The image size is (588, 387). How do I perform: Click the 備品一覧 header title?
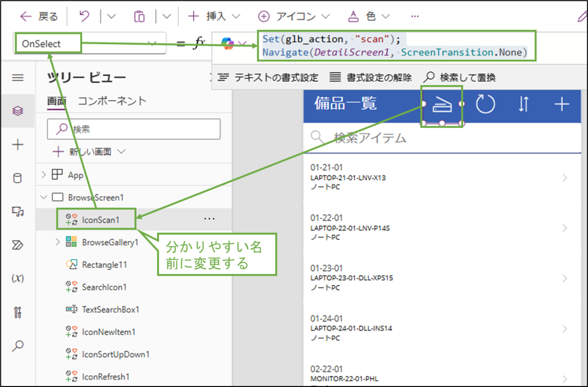345,103
